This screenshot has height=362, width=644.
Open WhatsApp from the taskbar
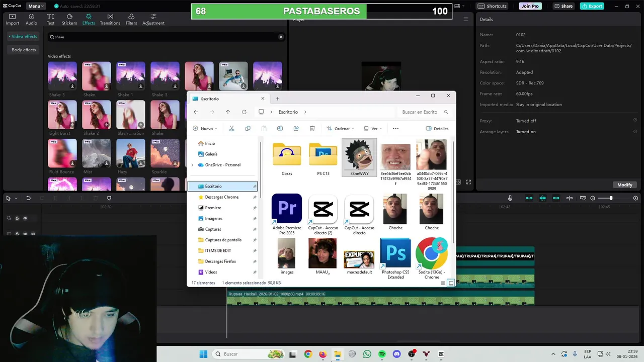click(x=367, y=354)
